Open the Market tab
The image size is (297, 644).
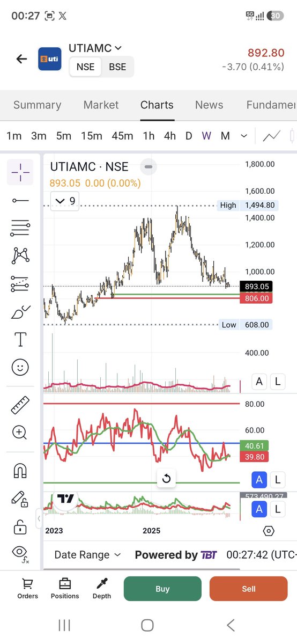click(x=101, y=105)
